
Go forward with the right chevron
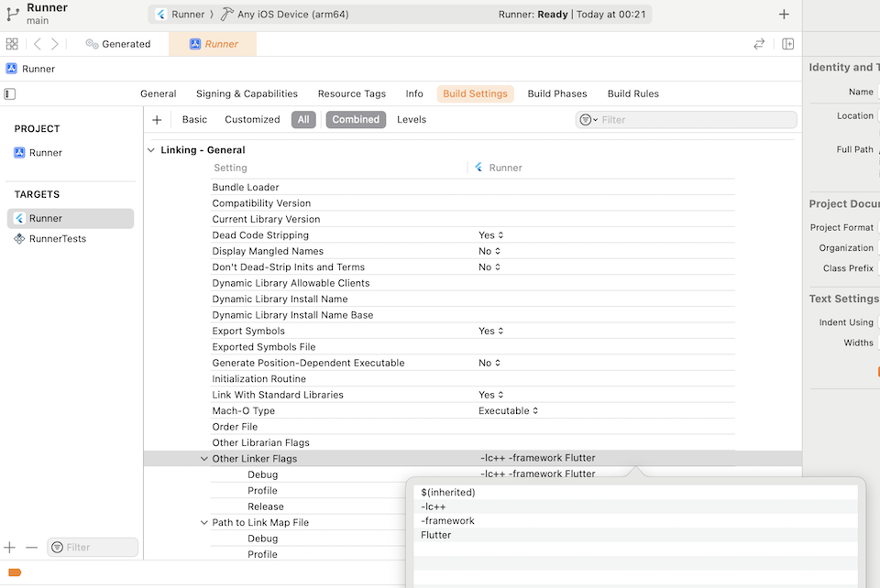[x=54, y=44]
